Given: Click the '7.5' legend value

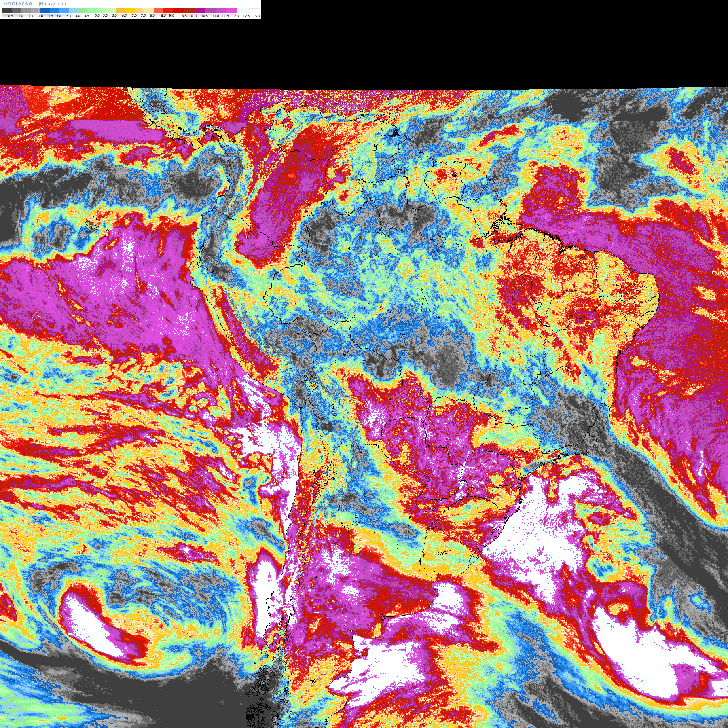Looking at the screenshot, I should 143,15.
